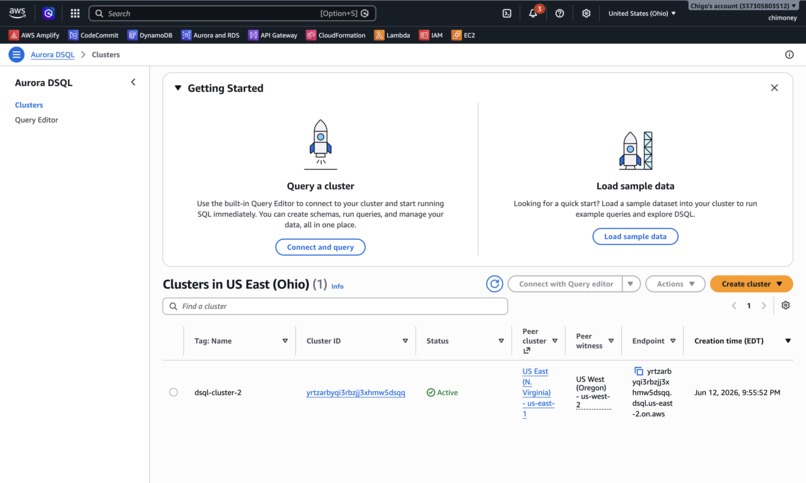Open the yrtzarbyqi3rbzjj3xhmw5dsqq cluster link

tap(356, 393)
